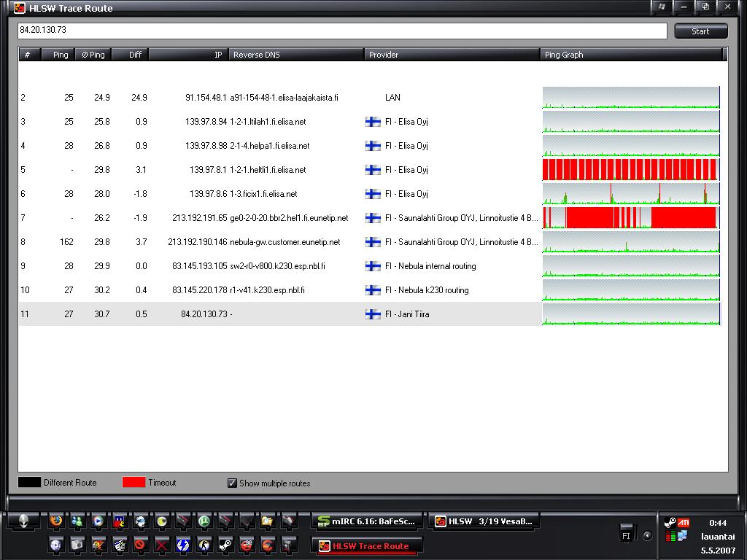Select reverse DNS 2-1-4.helpa1.fi.elisa.net
Image resolution: width=747 pixels, height=560 pixels.
[x=270, y=146]
